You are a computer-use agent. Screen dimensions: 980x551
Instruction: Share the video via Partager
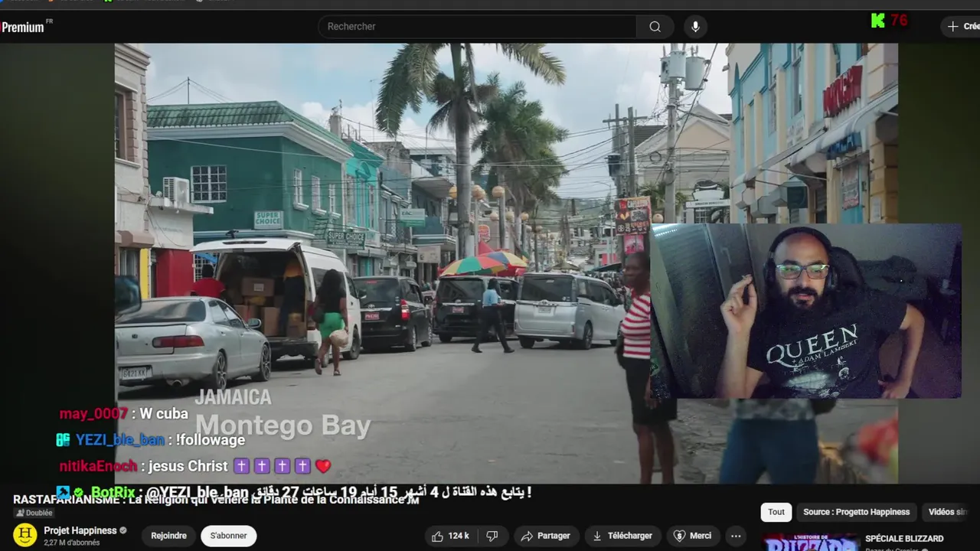tap(546, 536)
